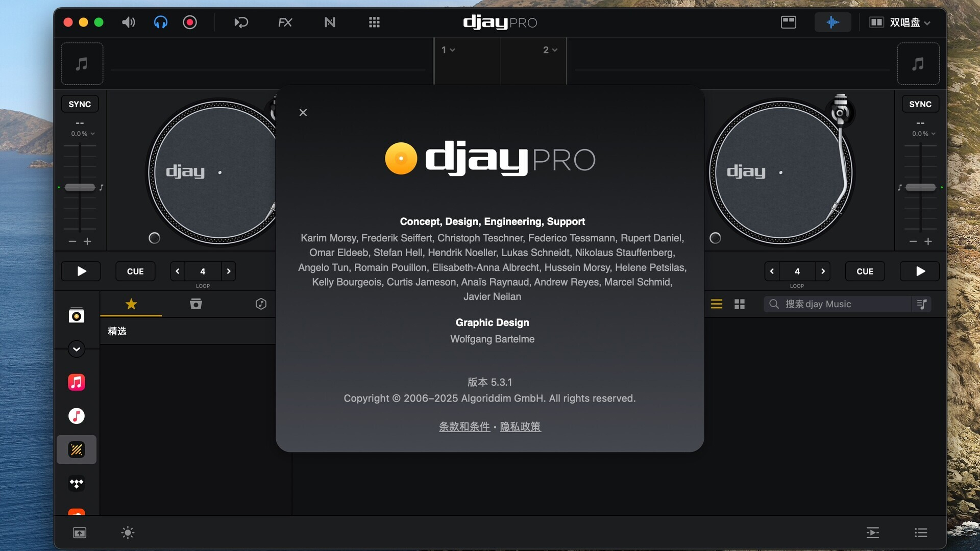Load a track into left deck music slot
980x551 pixels.
pos(82,64)
